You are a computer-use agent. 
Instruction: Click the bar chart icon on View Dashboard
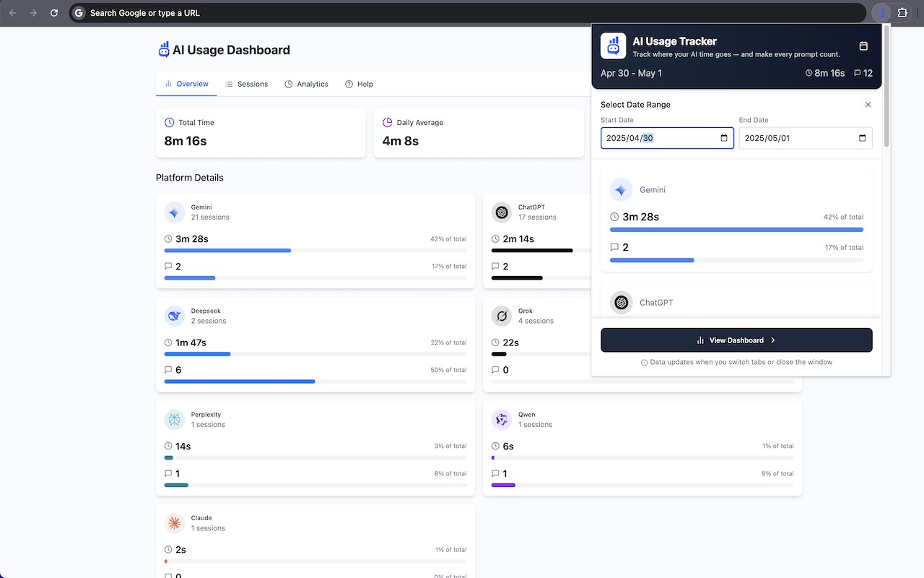coord(700,340)
